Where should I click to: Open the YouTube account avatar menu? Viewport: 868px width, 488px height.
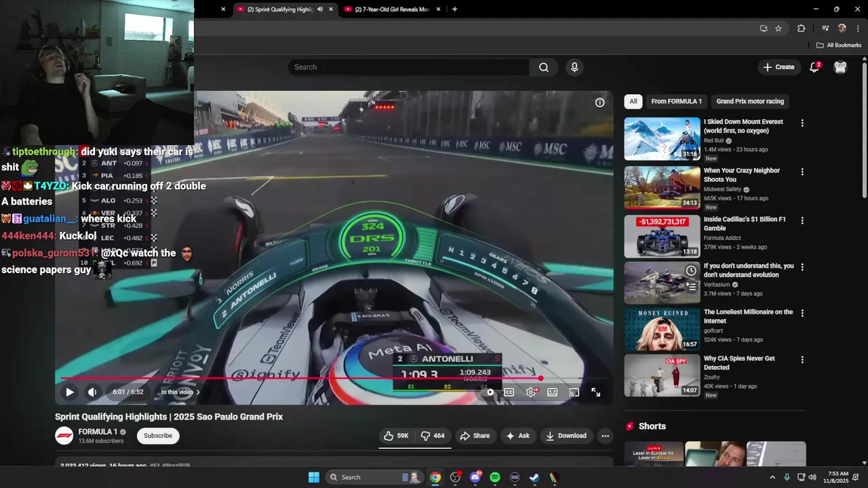[x=840, y=67]
